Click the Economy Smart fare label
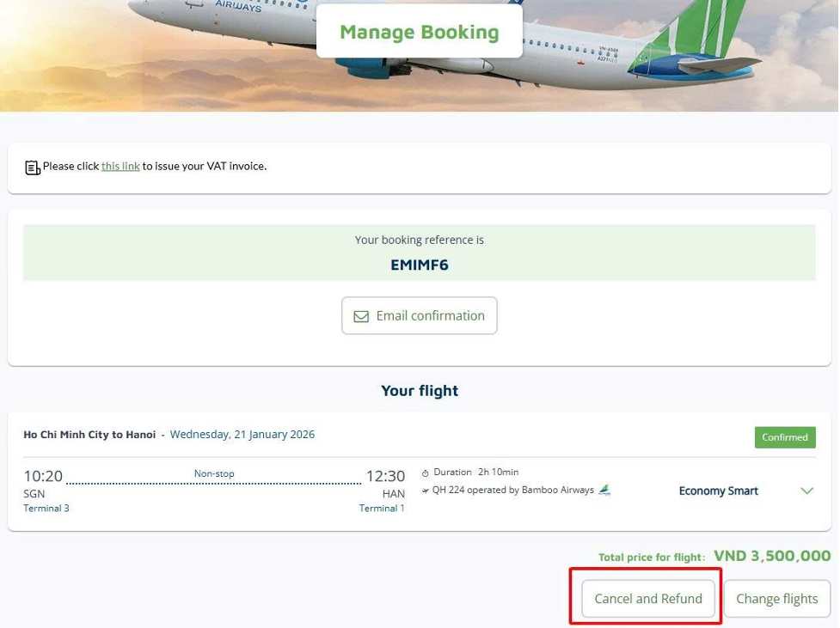The width and height of the screenshot is (840, 628). (718, 491)
